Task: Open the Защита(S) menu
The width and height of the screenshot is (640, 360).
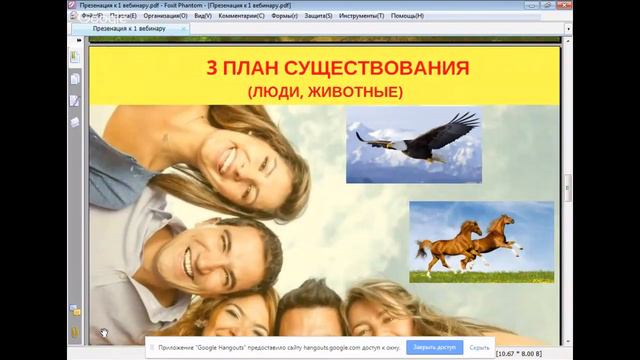Action: 318,16
